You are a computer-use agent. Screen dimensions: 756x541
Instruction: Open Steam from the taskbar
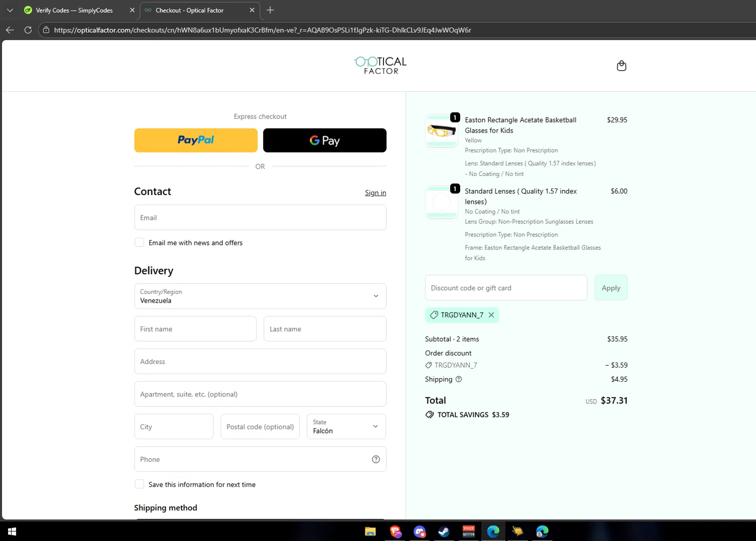(x=444, y=531)
